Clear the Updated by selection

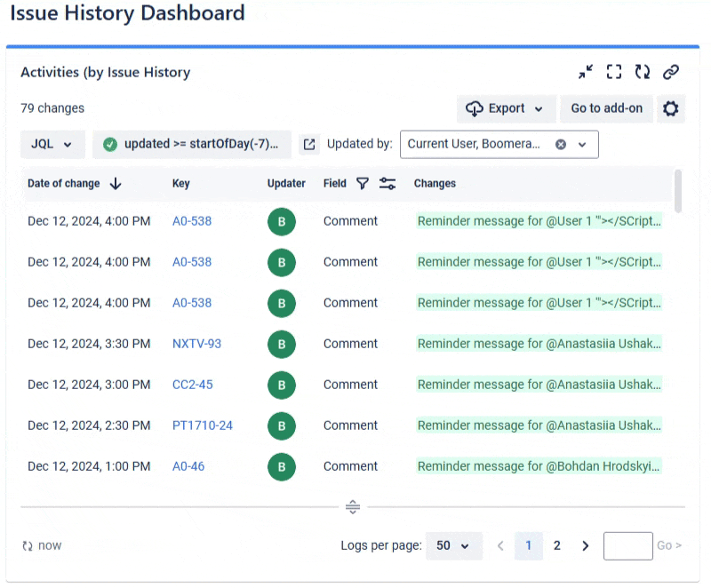[x=561, y=144]
